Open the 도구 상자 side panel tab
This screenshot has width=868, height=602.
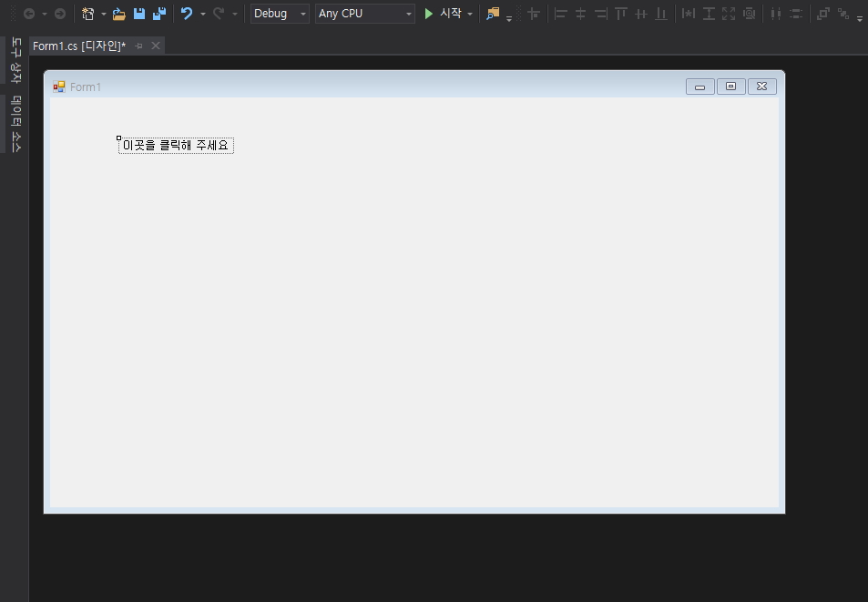point(16,60)
